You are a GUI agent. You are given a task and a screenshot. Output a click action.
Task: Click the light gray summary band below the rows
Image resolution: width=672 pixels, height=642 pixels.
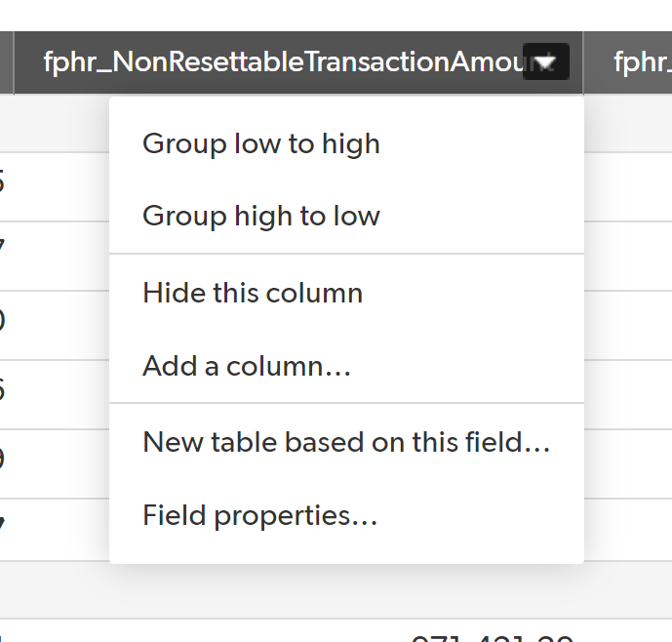point(336,590)
